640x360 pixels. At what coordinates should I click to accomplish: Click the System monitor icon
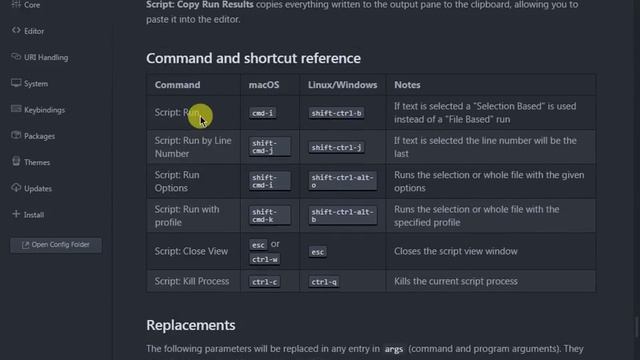16,83
